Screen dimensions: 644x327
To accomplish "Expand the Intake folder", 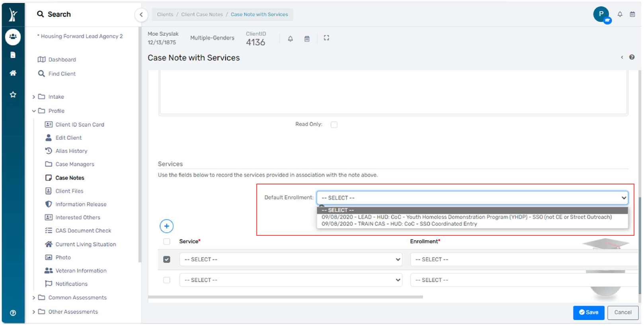I will tap(34, 97).
